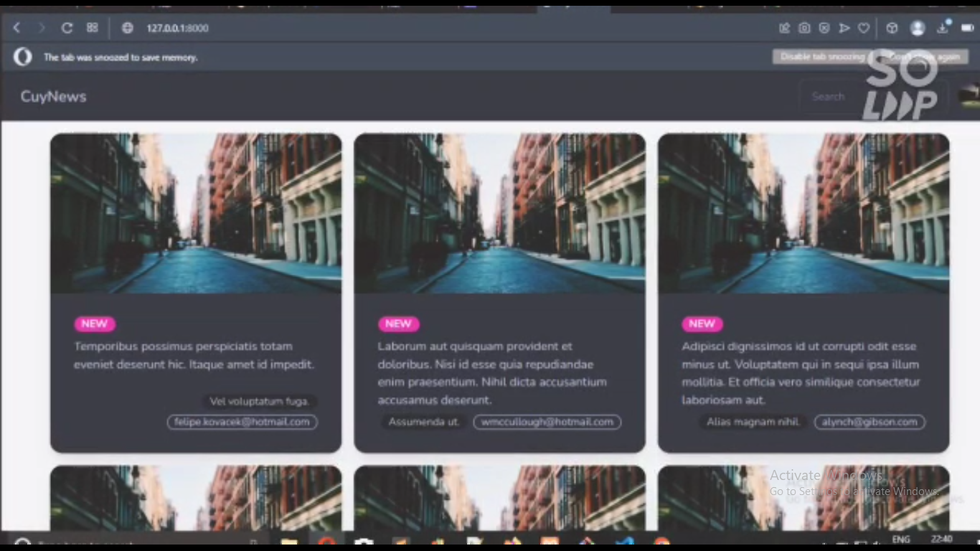Screen dimensions: 980x551
Task: Open the Speed Dial start page grid icon
Action: click(x=92, y=28)
